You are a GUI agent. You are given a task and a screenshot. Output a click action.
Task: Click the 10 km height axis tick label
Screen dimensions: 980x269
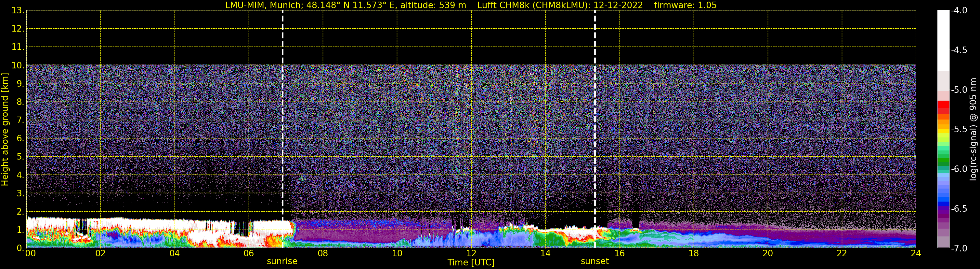pyautogui.click(x=18, y=65)
